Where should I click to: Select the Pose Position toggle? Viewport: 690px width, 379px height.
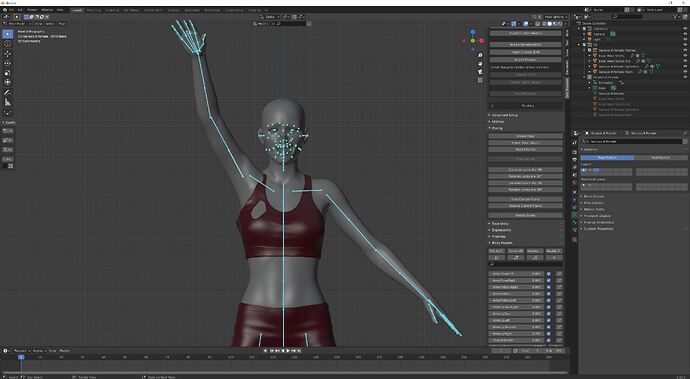coord(607,157)
